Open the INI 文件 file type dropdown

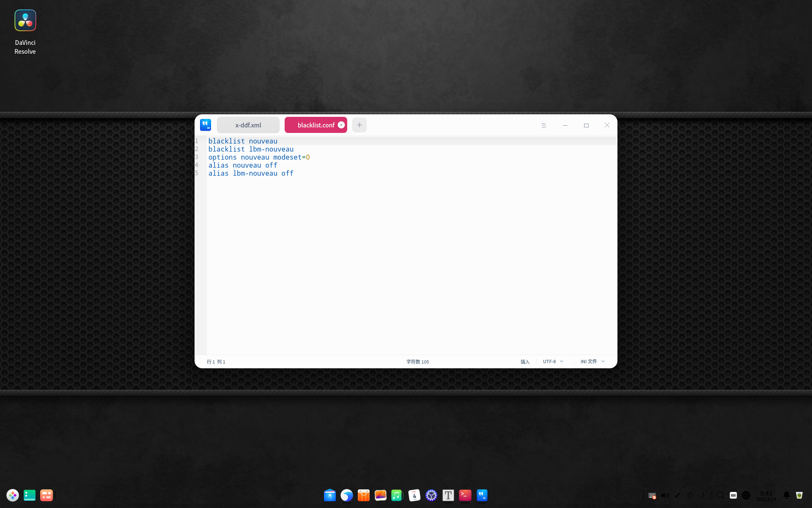pos(593,362)
